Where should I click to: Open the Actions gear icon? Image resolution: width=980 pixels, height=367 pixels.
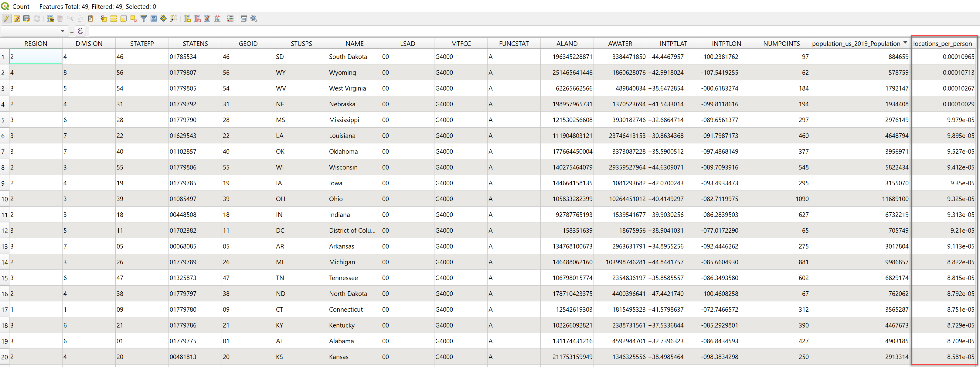tap(254, 19)
